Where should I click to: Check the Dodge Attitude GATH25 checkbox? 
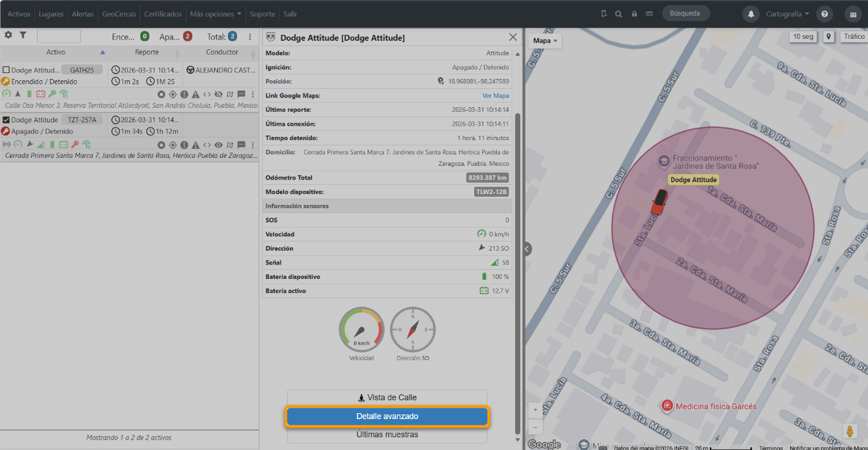click(6, 70)
